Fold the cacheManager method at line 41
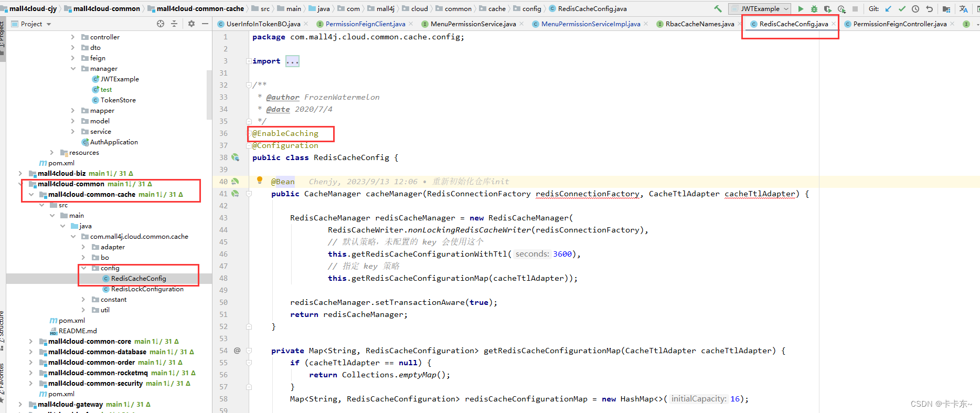This screenshot has width=980, height=413. tap(249, 193)
